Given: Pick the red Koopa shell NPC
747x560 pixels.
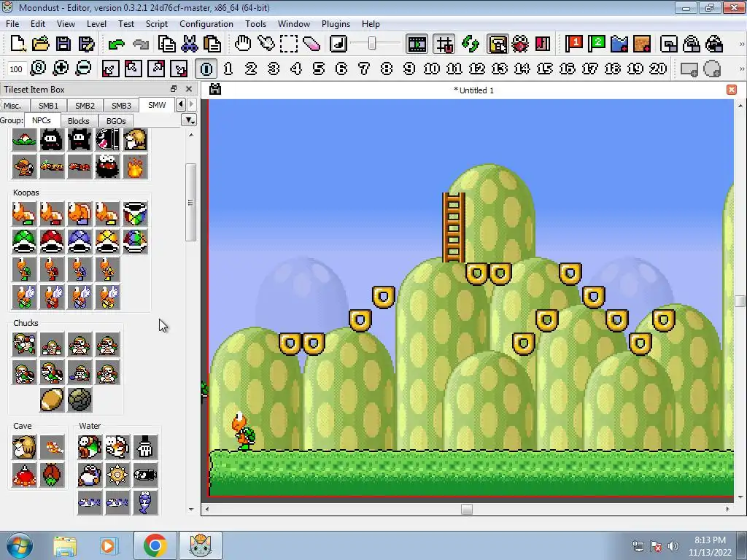Looking at the screenshot, I should 52,241.
